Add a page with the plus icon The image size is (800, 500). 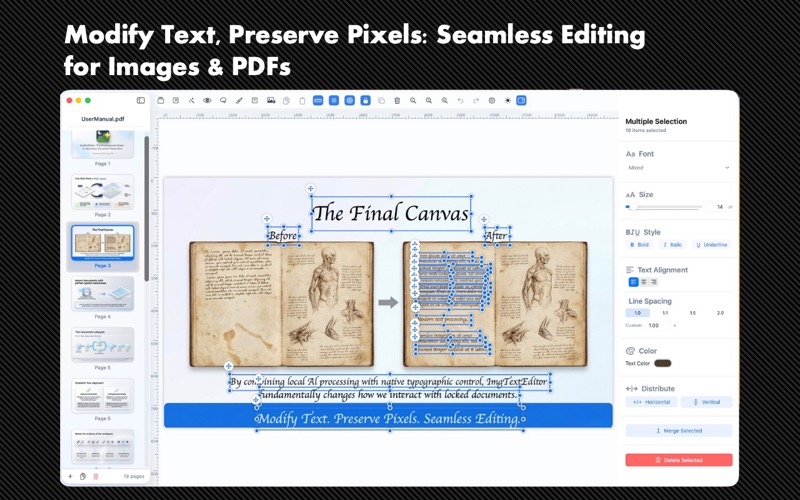tap(70, 477)
